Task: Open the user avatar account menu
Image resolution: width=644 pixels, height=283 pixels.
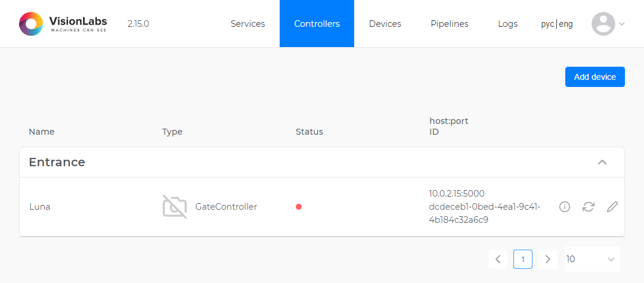Action: pos(603,24)
